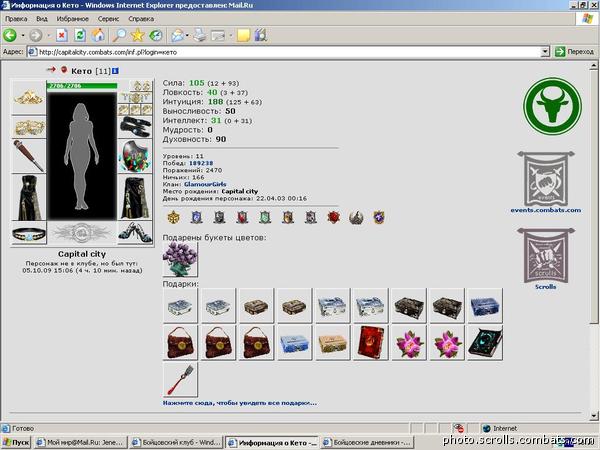Open the events.combats.com link
Image resolution: width=600 pixels, height=450 pixels.
[545, 210]
